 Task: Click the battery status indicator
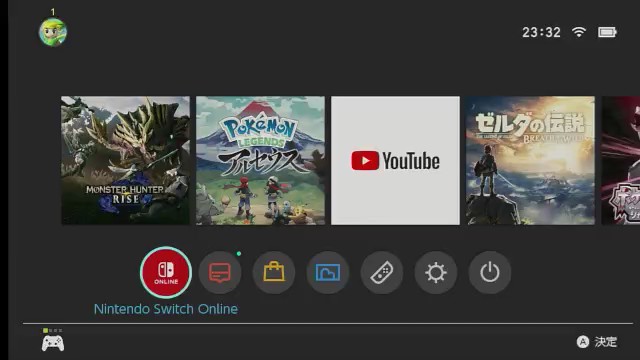pos(607,32)
